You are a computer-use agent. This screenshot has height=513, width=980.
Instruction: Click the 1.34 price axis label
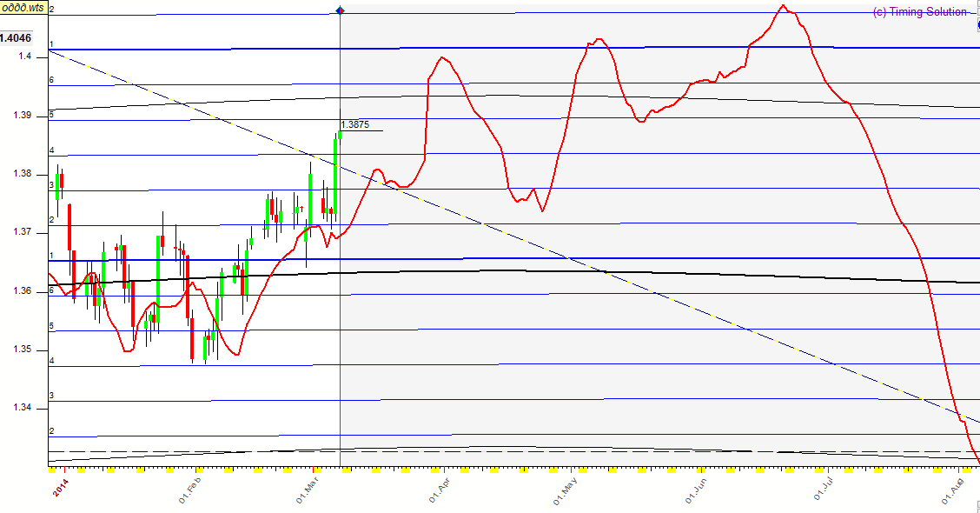[10, 408]
